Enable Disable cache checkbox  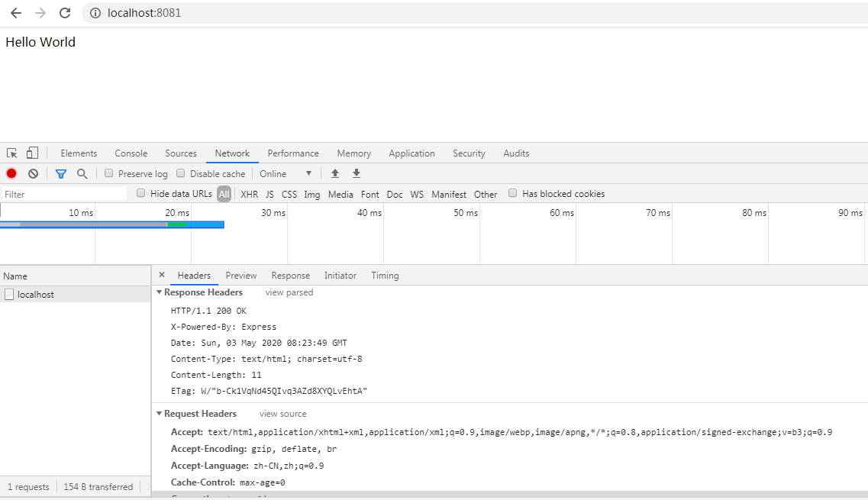click(180, 173)
